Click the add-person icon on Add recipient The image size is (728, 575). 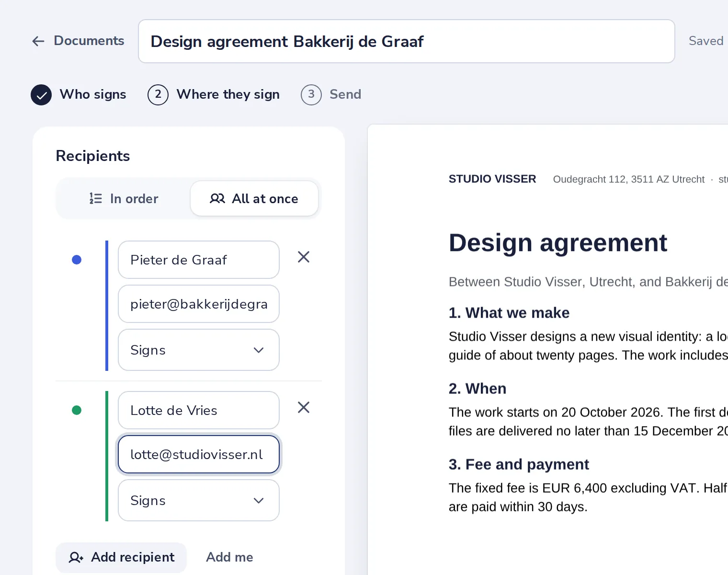(76, 557)
